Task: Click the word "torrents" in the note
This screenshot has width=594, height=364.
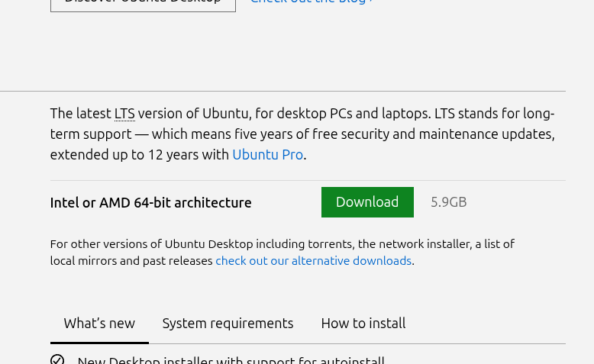Action: tap(329, 244)
